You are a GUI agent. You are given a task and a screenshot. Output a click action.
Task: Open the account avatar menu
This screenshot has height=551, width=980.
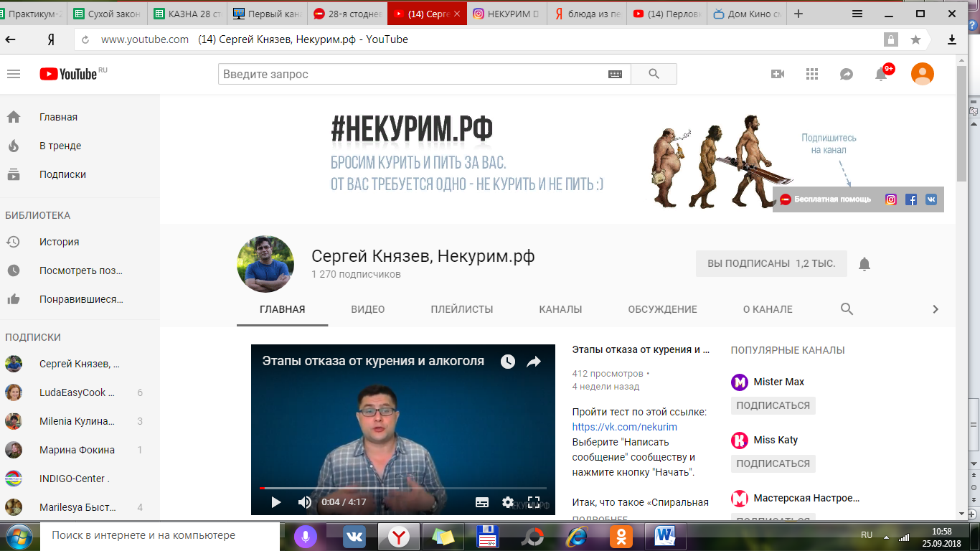pos(923,74)
